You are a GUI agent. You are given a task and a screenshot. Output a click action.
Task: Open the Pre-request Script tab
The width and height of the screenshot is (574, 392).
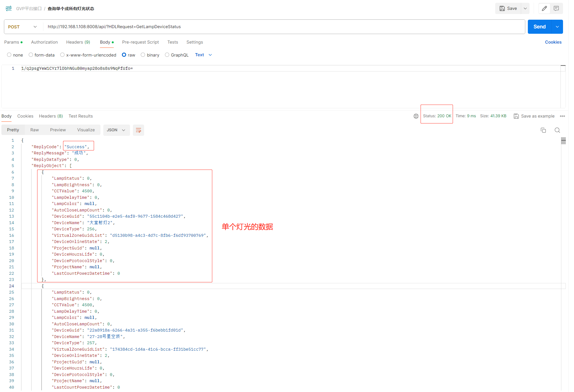click(140, 42)
